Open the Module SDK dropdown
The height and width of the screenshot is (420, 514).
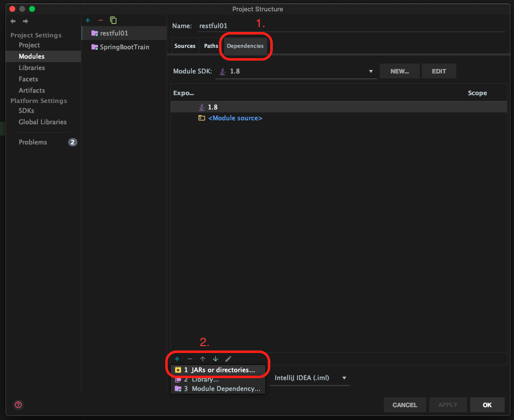click(x=296, y=71)
